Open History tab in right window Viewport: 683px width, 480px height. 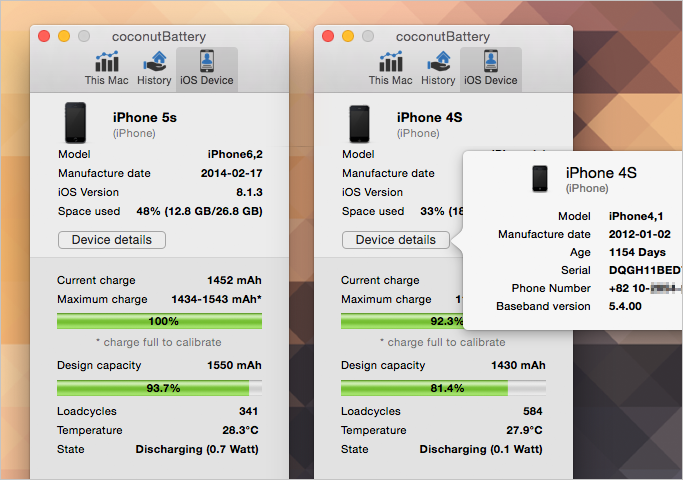(x=438, y=68)
